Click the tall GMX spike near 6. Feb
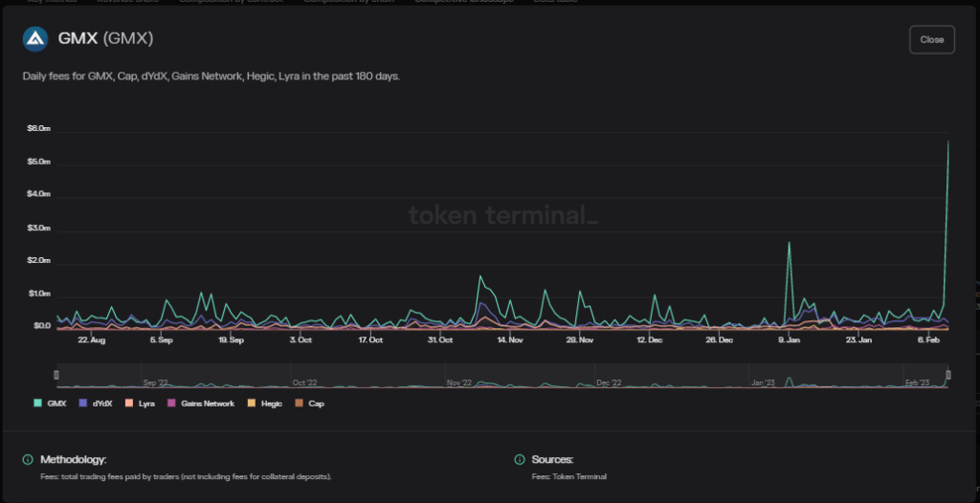Image resolution: width=980 pixels, height=503 pixels. click(947, 143)
